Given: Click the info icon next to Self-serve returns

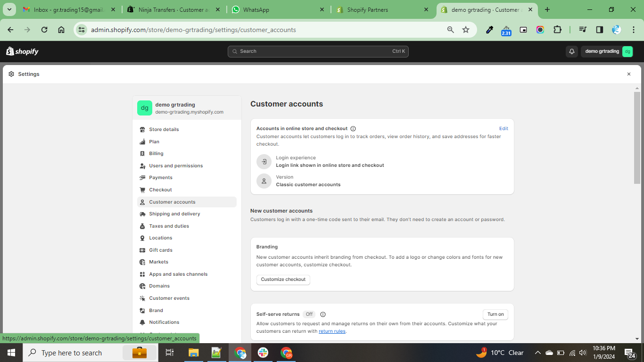Looking at the screenshot, I should (x=323, y=314).
